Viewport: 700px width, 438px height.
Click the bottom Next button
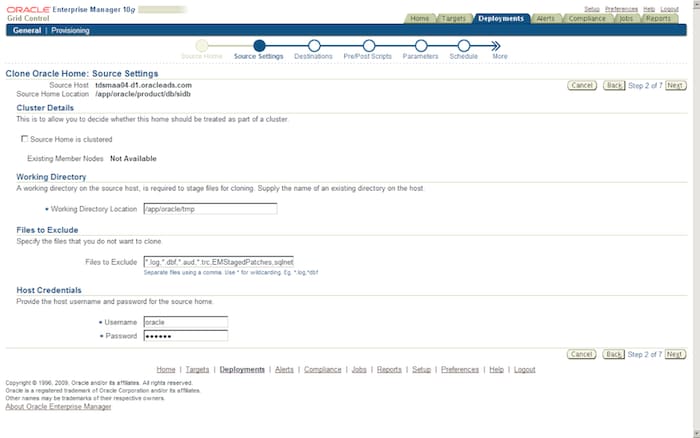point(675,354)
